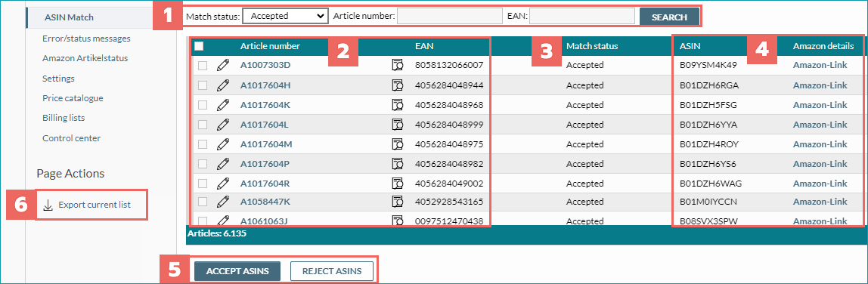This screenshot has height=284, width=868.
Task: Open EAN lookup icon for 4056284048999
Action: tap(397, 125)
